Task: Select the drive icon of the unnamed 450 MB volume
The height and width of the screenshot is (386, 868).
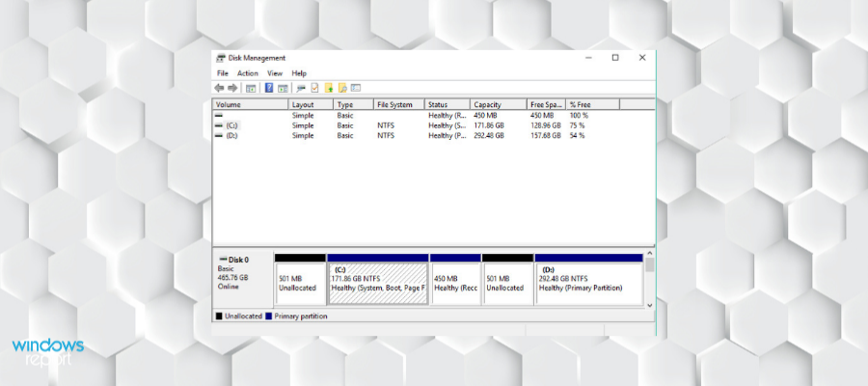Action: click(219, 116)
